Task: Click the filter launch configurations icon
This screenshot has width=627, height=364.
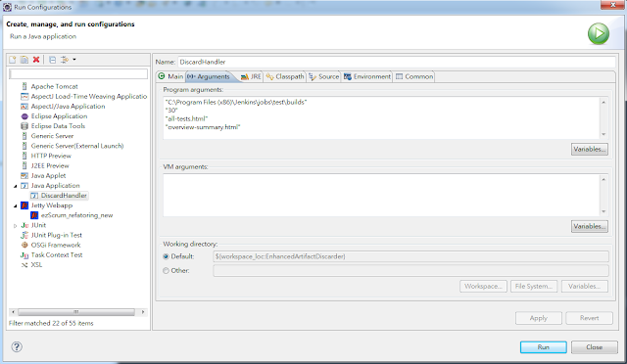Action: [64, 60]
